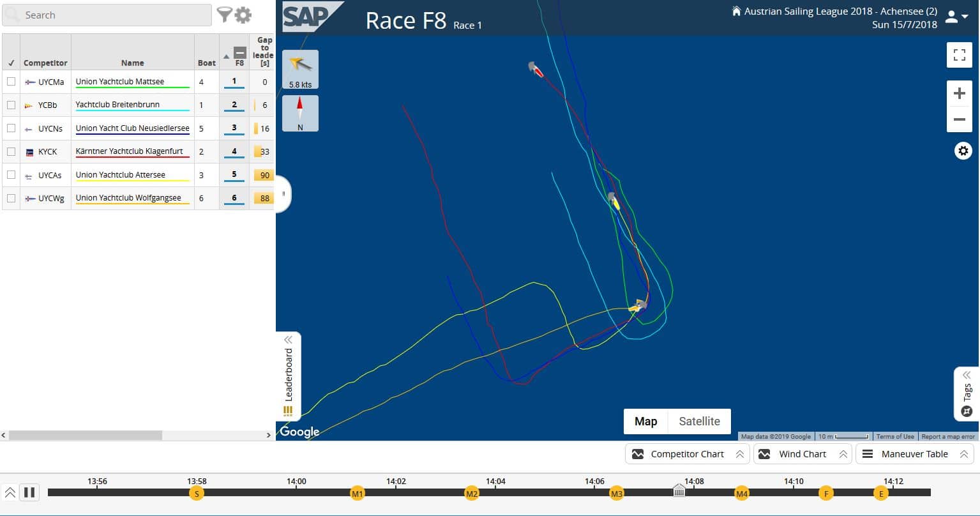The height and width of the screenshot is (516, 980).
Task: Pause the race playback
Action: click(x=29, y=492)
